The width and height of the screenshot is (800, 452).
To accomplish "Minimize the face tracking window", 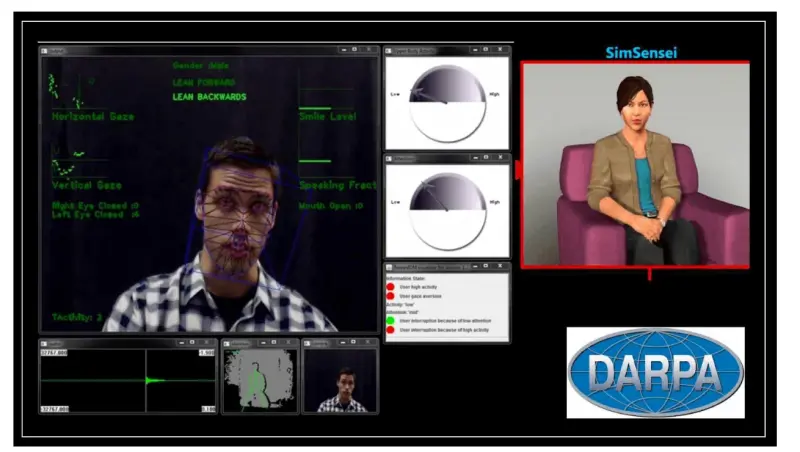I will click(344, 49).
